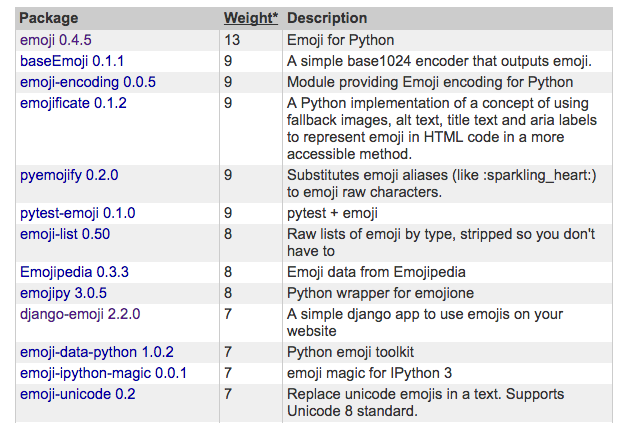Viewport: 627px width, 423px height.
Task: Open the pyemojify 0.2.0 package link
Action: 69,175
